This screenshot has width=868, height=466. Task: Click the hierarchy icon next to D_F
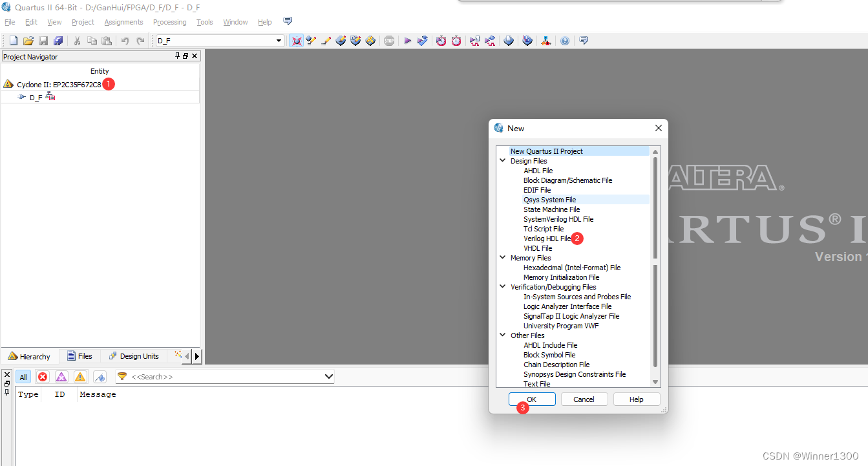point(51,96)
